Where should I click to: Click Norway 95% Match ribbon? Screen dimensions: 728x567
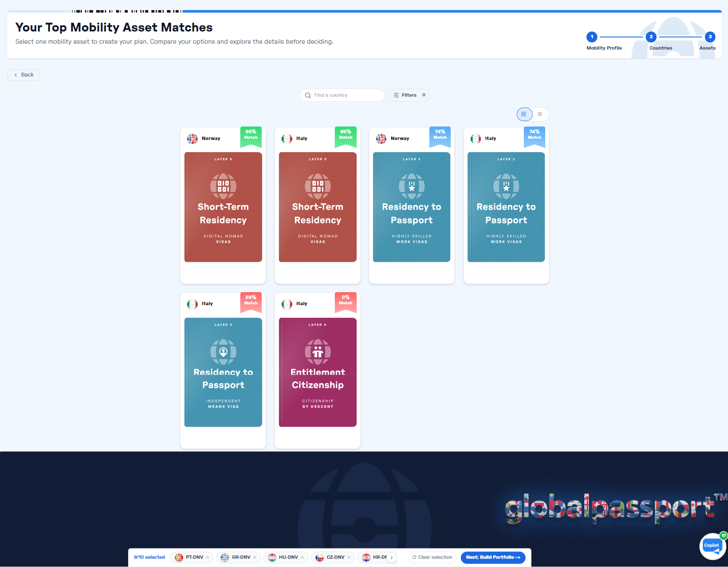tap(251, 137)
